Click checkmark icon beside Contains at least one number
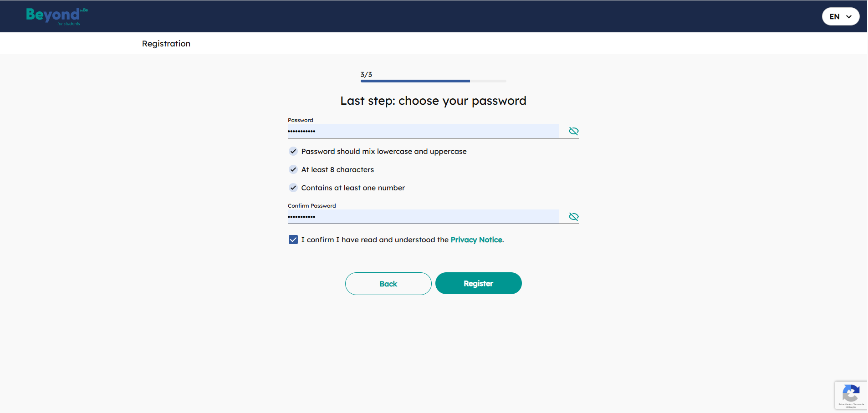Image resolution: width=868 pixels, height=413 pixels. [293, 188]
